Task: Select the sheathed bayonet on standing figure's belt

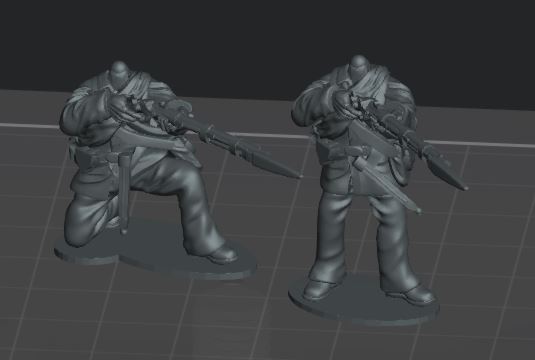Action: pyautogui.click(x=387, y=181)
